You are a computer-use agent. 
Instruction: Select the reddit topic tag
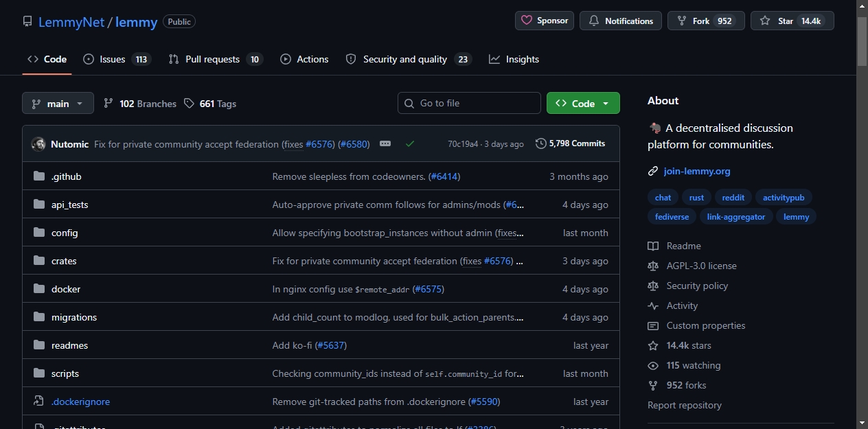733,197
